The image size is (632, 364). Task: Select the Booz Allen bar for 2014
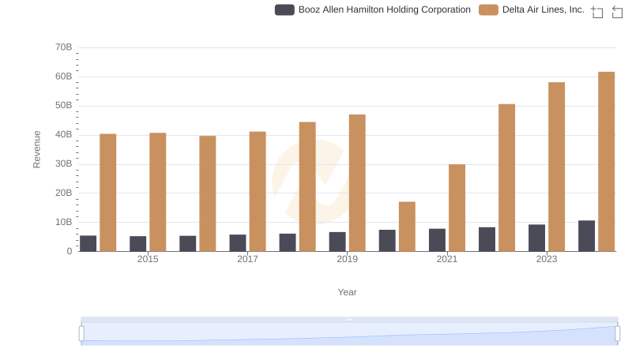click(88, 244)
